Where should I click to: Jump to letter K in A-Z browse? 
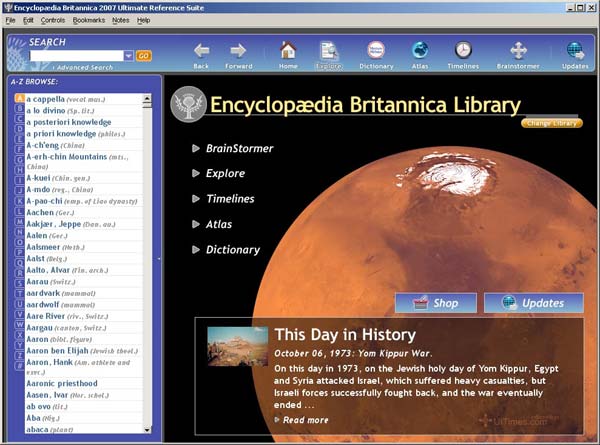coord(20,201)
